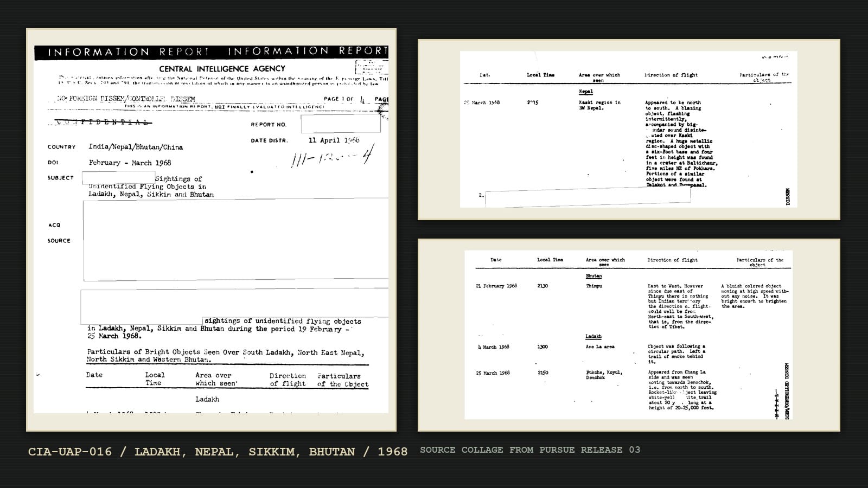868x488 pixels.
Task: Click '4 March 1968' date entry
Action: pyautogui.click(x=493, y=347)
